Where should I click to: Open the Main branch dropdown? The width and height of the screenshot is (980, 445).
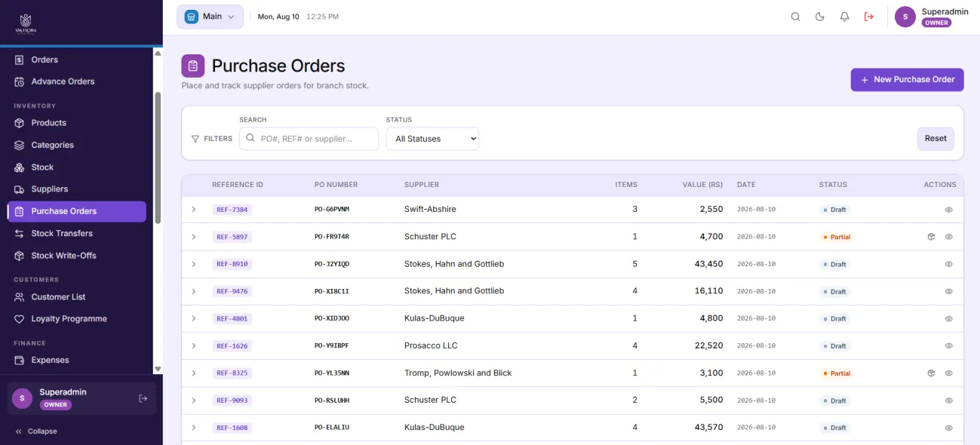(x=210, y=17)
